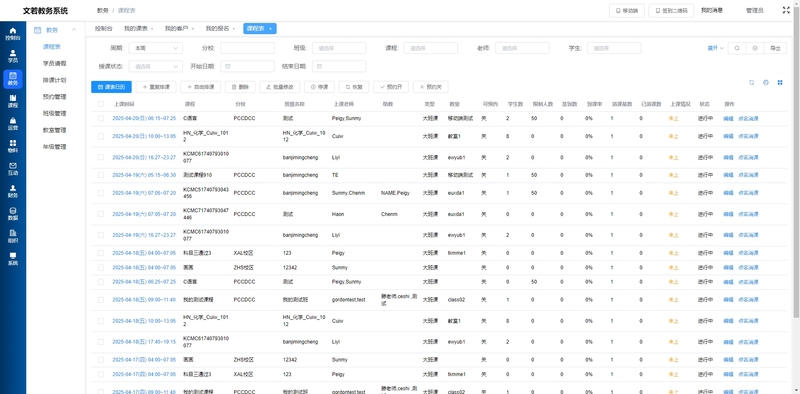
Task: Click 课表日历 blue button
Action: click(111, 87)
